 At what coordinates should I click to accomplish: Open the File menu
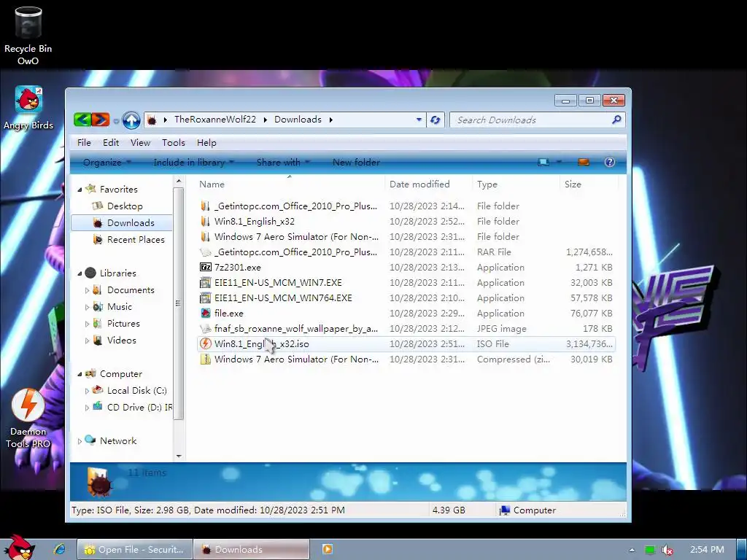84,142
